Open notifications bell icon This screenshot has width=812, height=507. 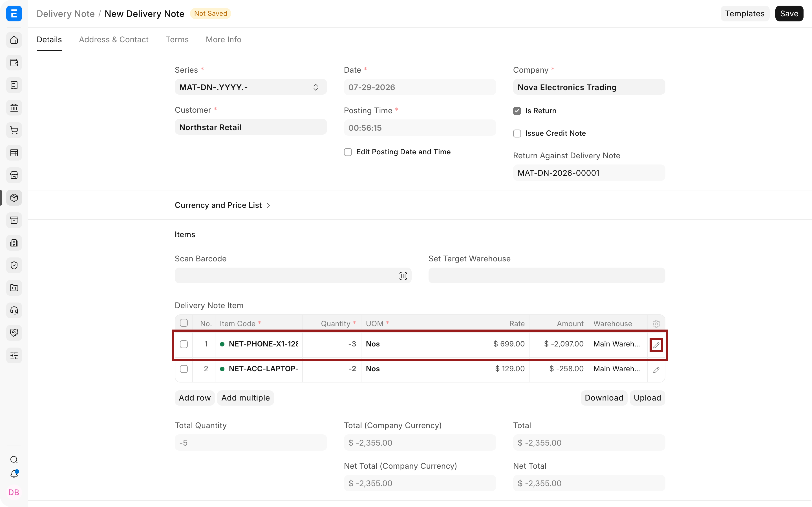pyautogui.click(x=14, y=474)
